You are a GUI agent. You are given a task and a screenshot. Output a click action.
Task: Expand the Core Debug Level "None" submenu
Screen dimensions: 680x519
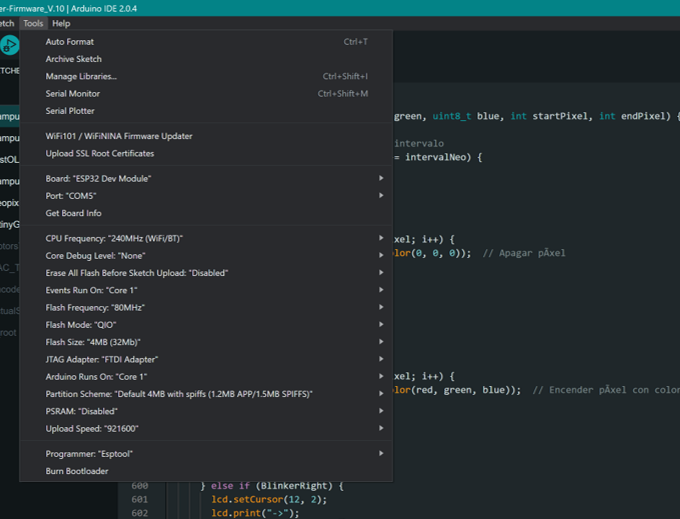(x=206, y=256)
